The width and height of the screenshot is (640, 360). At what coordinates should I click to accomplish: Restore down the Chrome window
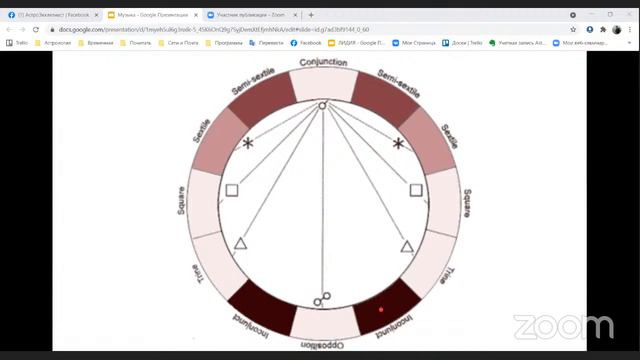click(610, 14)
